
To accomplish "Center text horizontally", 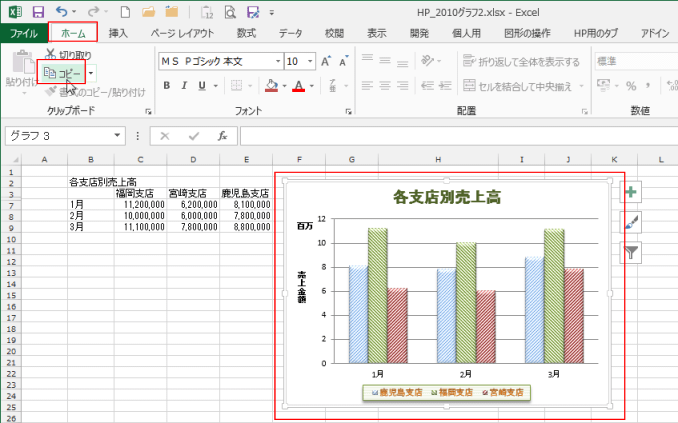I will [385, 86].
